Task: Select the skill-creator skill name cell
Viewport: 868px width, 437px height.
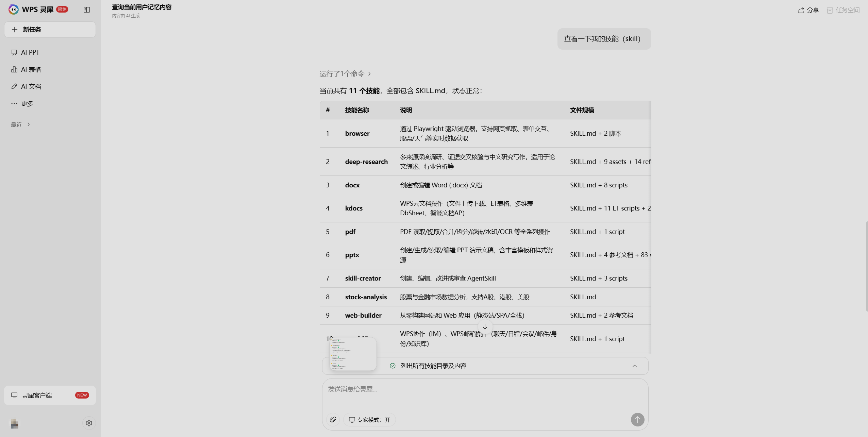Action: click(x=366, y=278)
